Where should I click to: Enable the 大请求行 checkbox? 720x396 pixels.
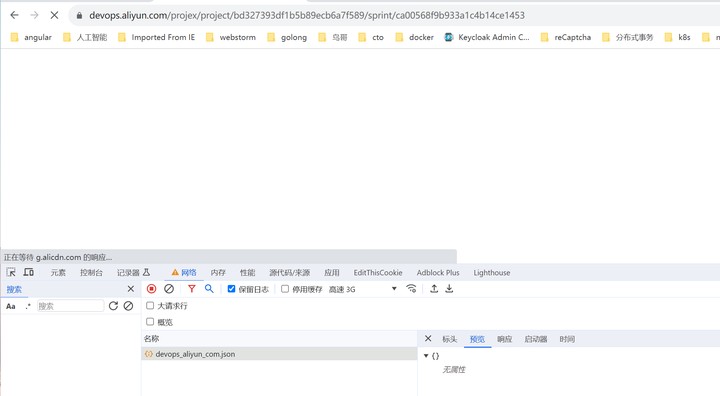pos(150,305)
